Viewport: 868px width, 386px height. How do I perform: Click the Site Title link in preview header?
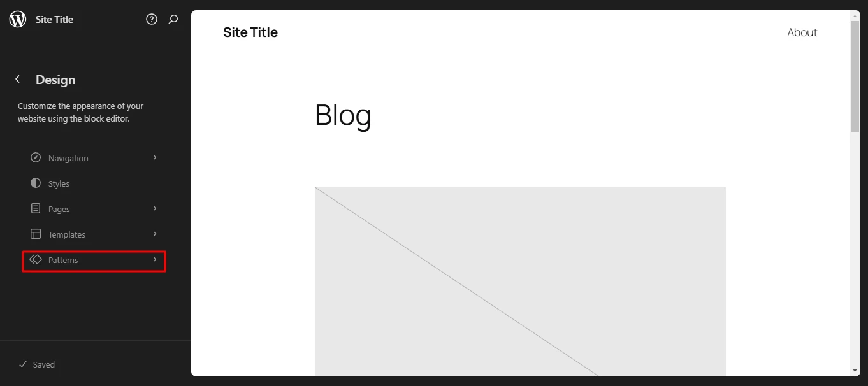(x=250, y=32)
